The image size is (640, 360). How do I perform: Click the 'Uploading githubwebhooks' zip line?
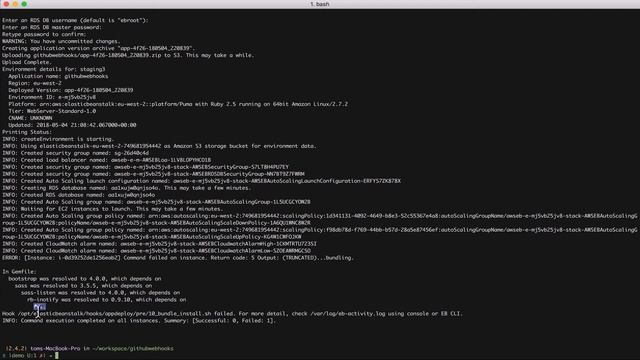128,55
